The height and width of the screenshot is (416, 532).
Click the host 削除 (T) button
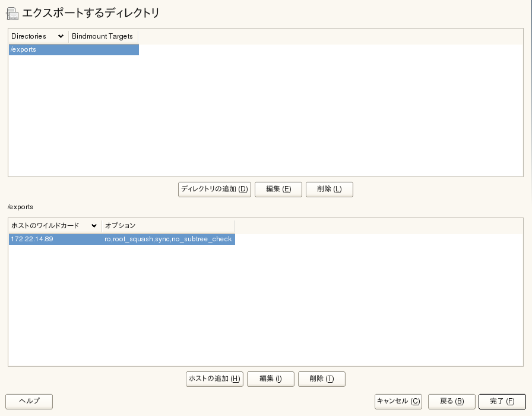coord(322,379)
